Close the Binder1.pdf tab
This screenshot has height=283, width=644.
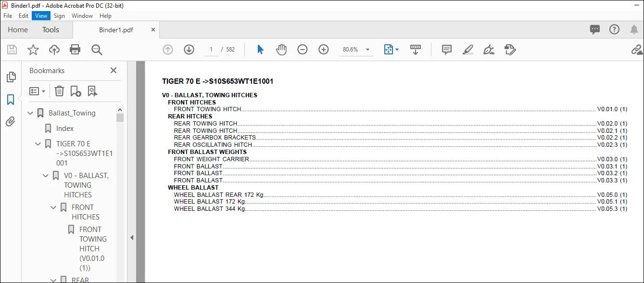(x=153, y=30)
